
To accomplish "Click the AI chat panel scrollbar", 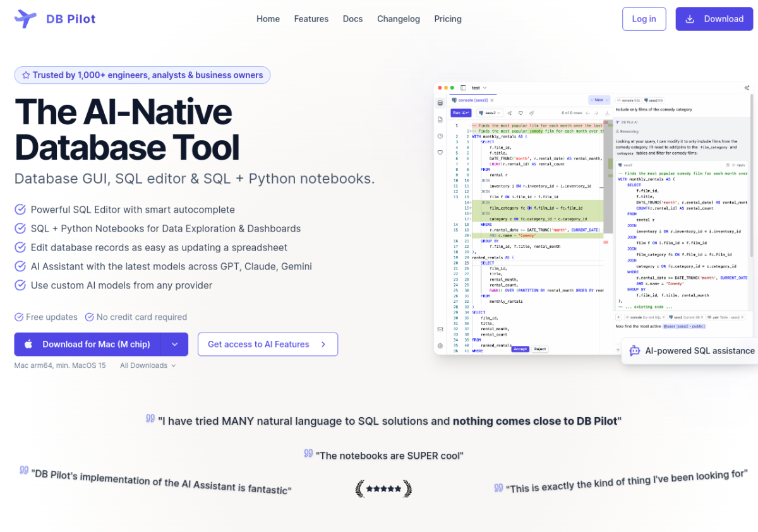I will click(751, 177).
